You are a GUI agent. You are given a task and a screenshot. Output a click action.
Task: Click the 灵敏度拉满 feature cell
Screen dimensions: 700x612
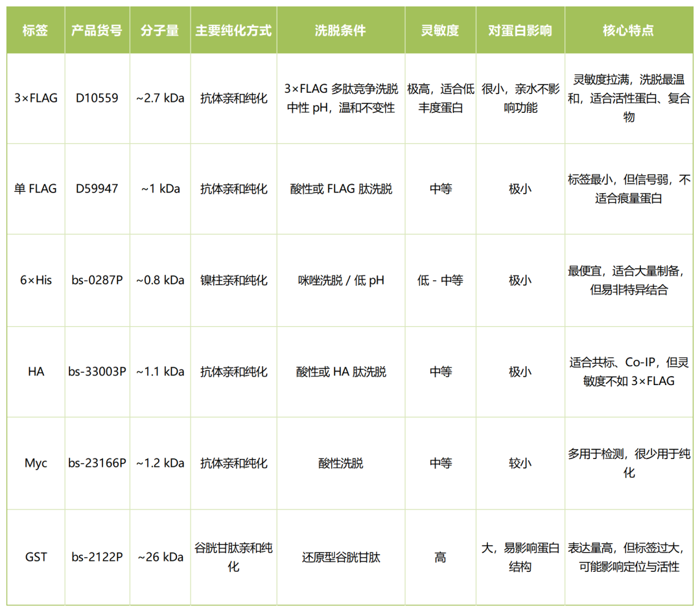629,98
